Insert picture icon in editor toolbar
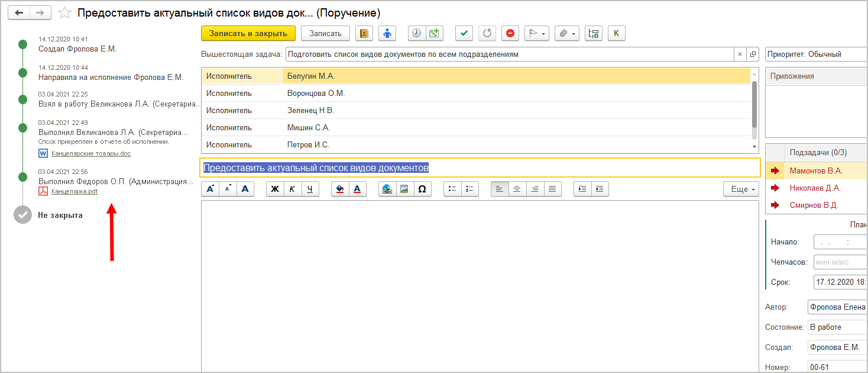Image resolution: width=868 pixels, height=373 pixels. (x=405, y=189)
